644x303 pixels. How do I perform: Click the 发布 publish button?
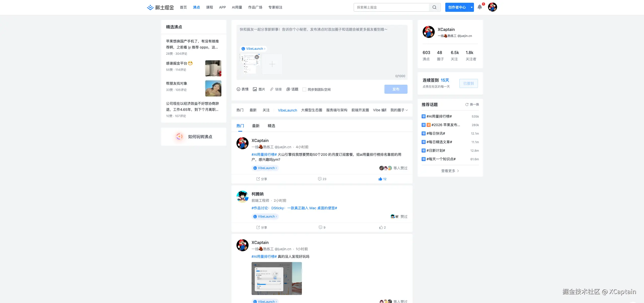[x=396, y=89]
